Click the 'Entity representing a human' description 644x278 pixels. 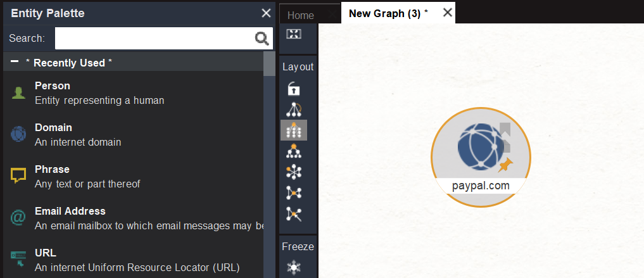click(99, 101)
